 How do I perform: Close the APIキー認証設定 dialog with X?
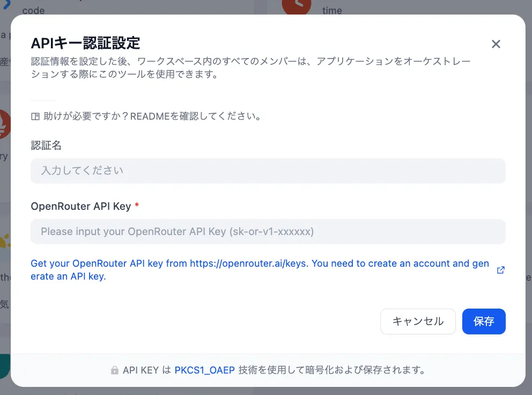(x=496, y=44)
